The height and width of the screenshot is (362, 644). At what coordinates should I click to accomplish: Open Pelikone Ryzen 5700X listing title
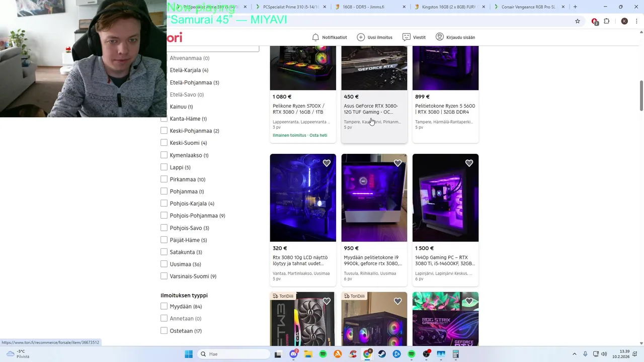[299, 109]
